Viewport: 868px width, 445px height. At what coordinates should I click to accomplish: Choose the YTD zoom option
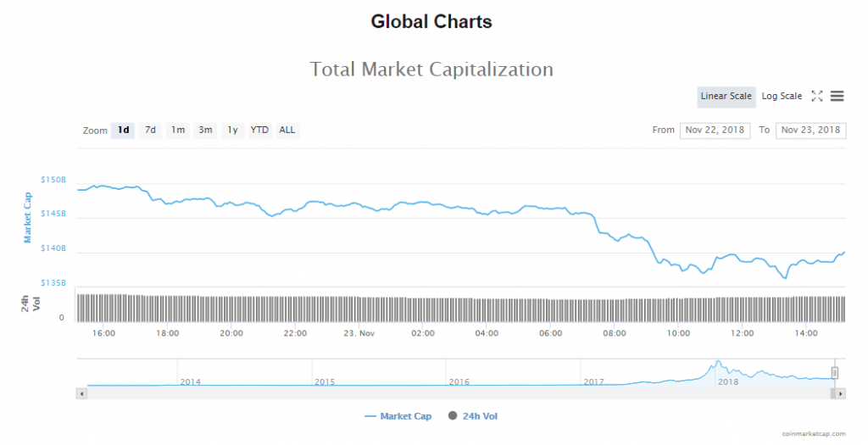click(x=259, y=131)
